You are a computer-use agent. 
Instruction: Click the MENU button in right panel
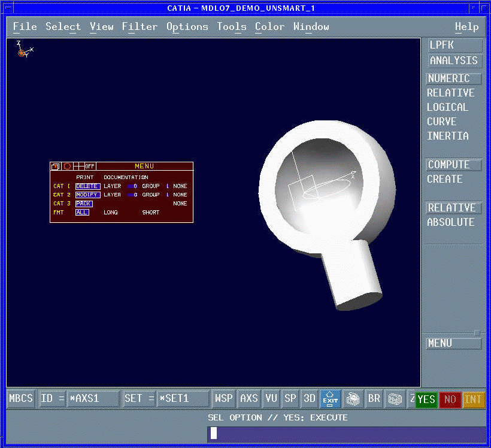[x=454, y=343]
